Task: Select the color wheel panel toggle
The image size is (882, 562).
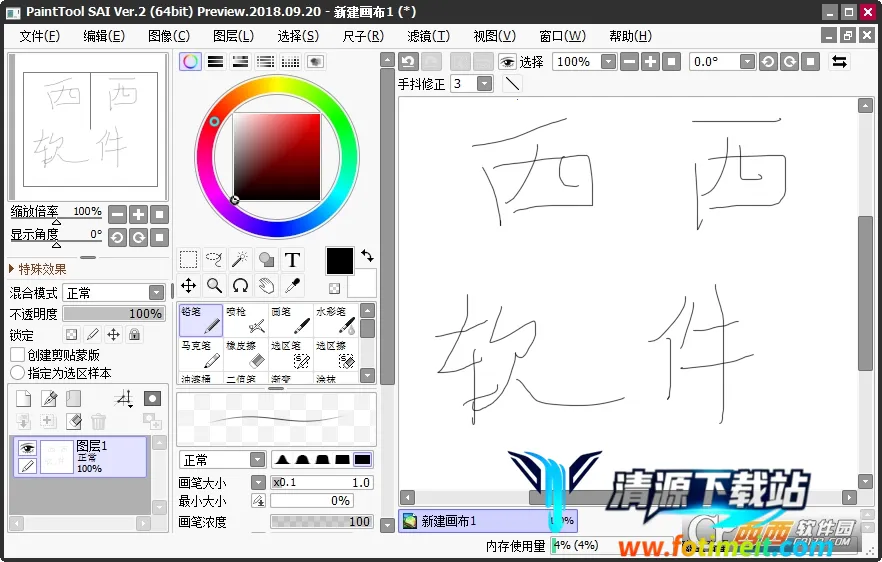Action: pyautogui.click(x=190, y=61)
